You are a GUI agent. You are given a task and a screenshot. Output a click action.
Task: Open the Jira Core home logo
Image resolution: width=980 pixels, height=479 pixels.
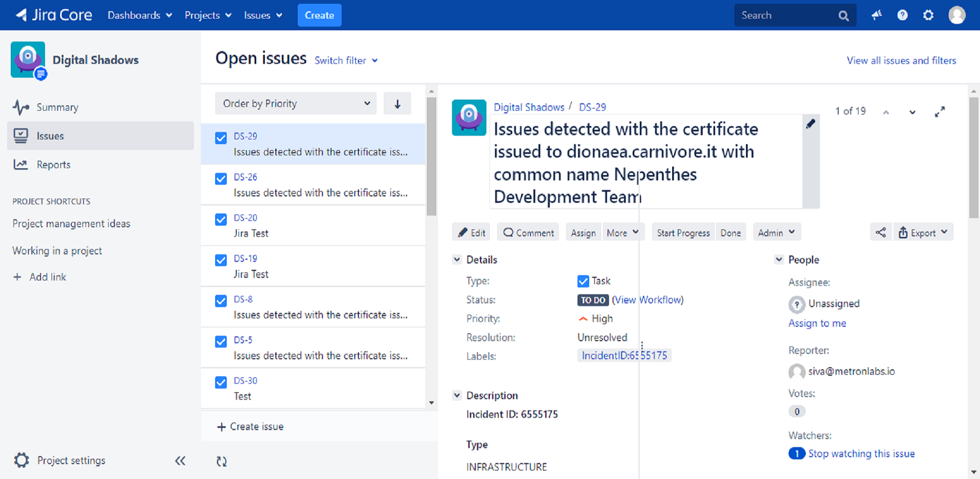54,15
